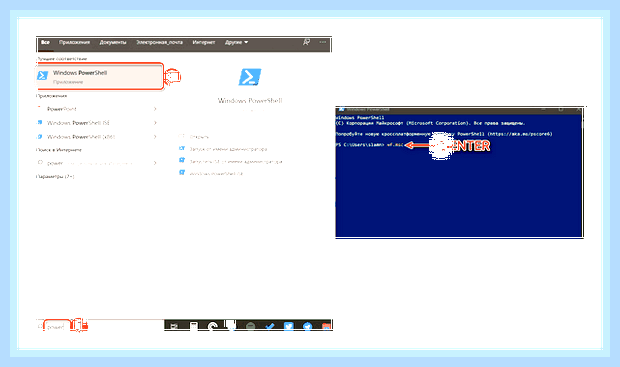This screenshot has width=620, height=367.
Task: Expand the web search suggestion chevron
Action: tap(155, 163)
